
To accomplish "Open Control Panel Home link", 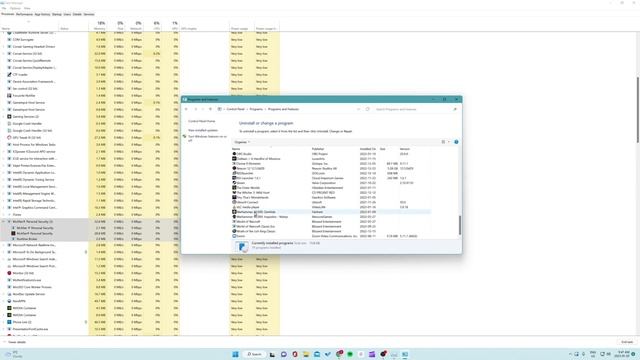I will (202, 121).
